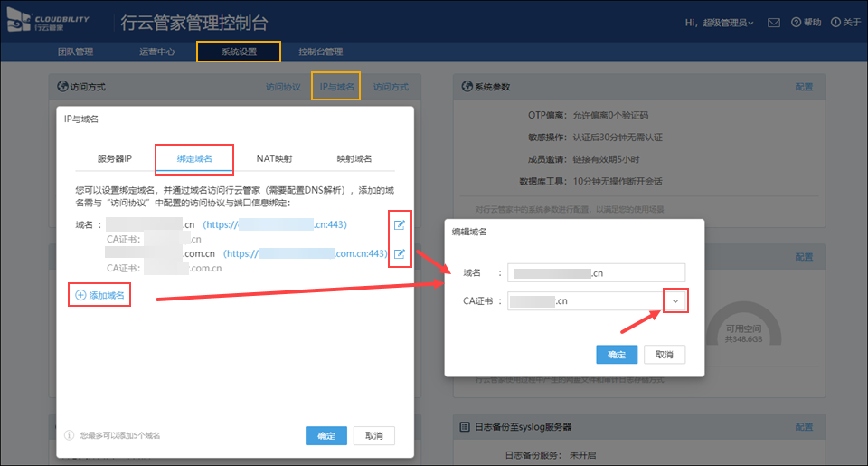The width and height of the screenshot is (868, 466).
Task: Click the mail envelope icon in header
Action: coord(774,23)
